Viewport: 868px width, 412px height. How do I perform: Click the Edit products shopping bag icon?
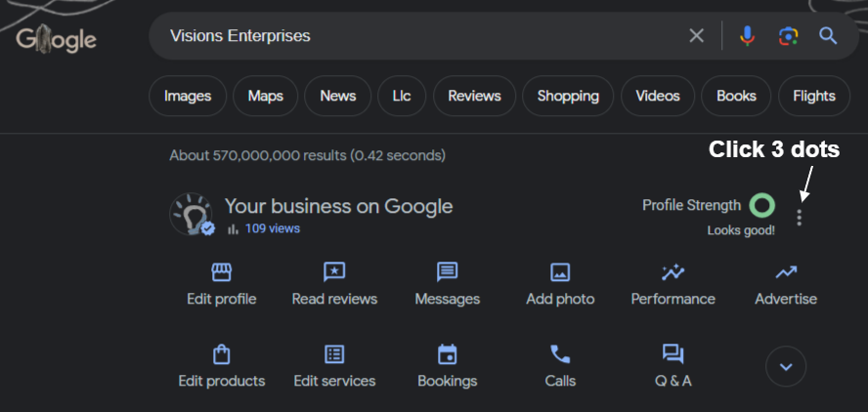(222, 354)
